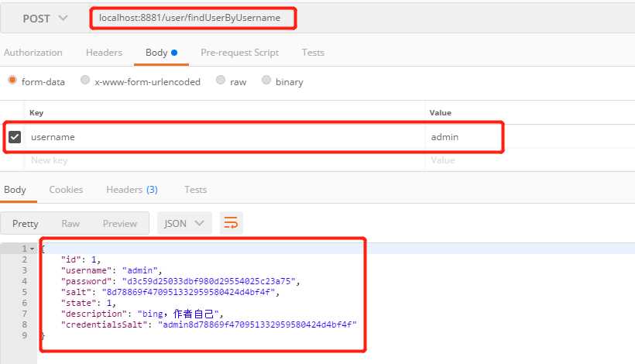Open the POST method dropdown

click(45, 19)
